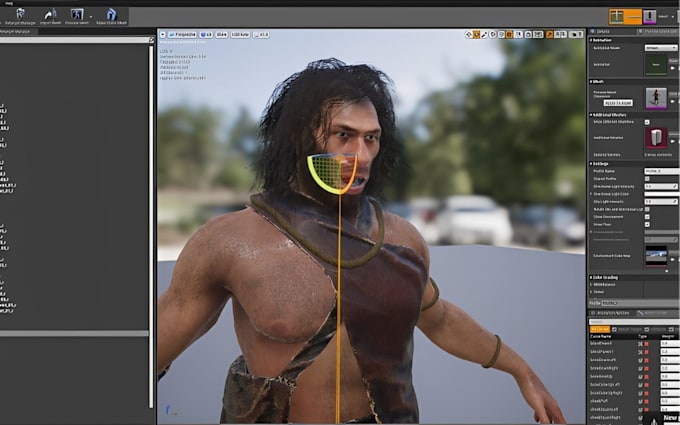Viewport: 680px width, 425px height.
Task: Expand the White Balance row
Action: tap(592, 284)
